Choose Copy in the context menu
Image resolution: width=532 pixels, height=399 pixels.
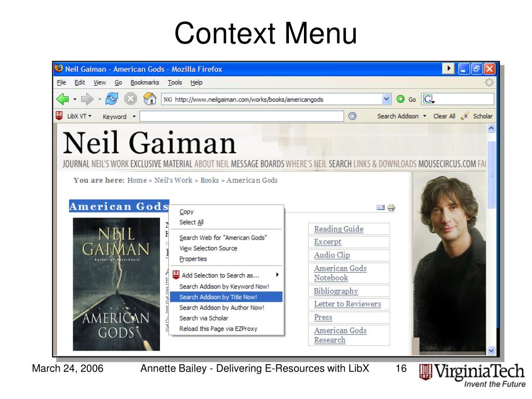(x=226, y=212)
